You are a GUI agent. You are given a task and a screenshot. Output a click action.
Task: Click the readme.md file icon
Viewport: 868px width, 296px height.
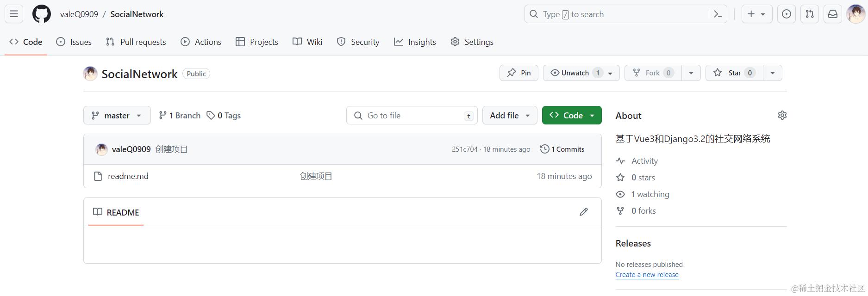click(98, 176)
